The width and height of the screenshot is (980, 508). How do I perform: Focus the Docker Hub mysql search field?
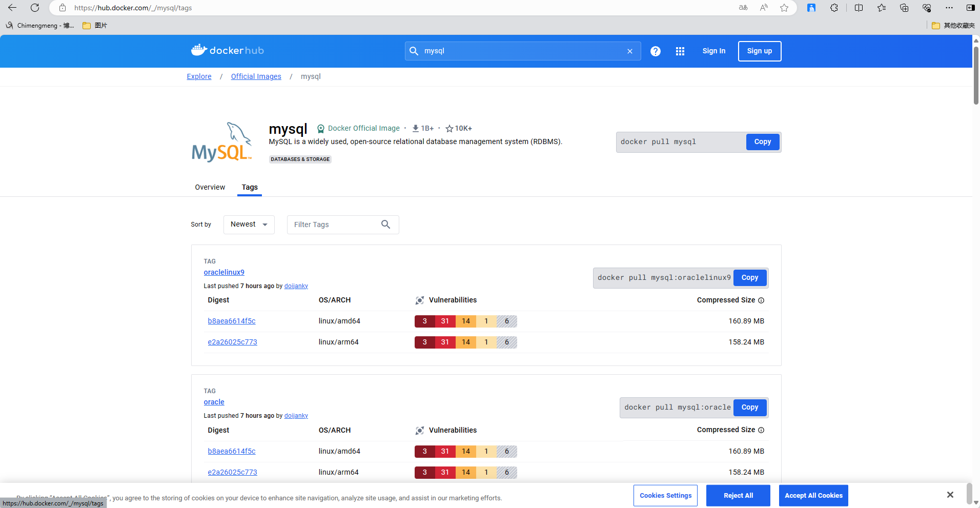point(523,51)
